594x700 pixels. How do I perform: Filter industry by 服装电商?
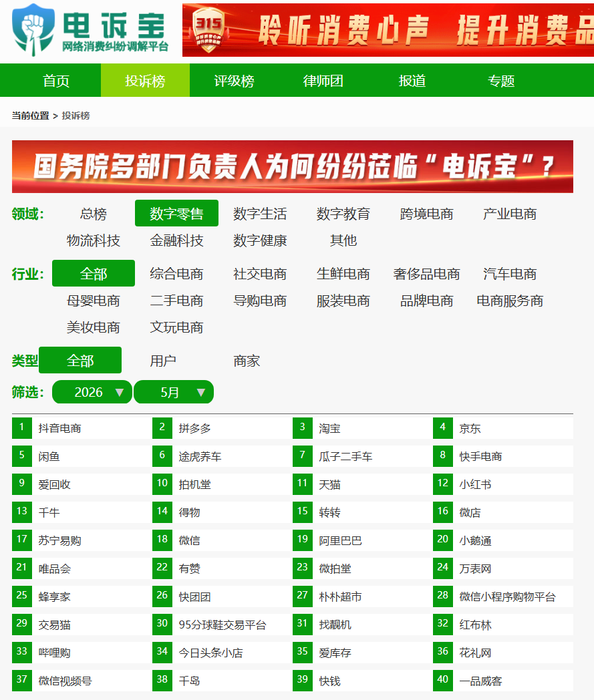coord(343,301)
